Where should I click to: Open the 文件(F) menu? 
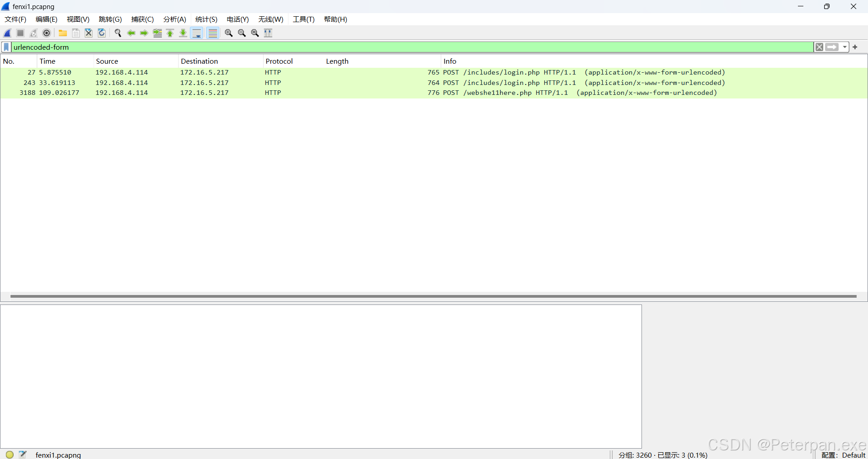15,19
